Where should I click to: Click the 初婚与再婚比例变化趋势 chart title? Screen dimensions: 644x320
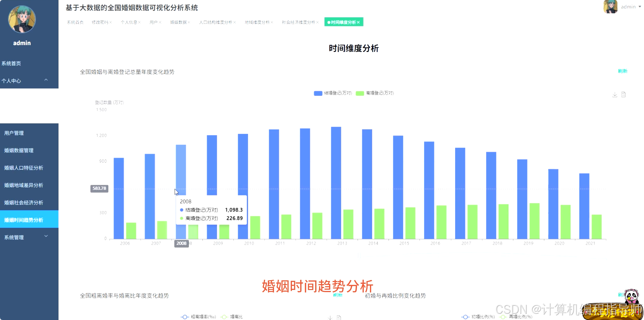(x=395, y=296)
